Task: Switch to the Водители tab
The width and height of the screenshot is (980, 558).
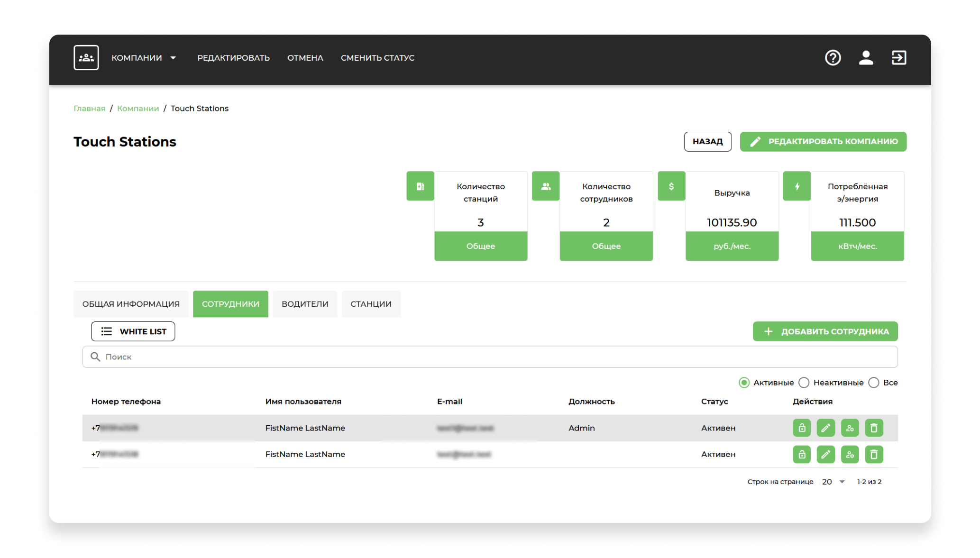Action: (x=305, y=304)
